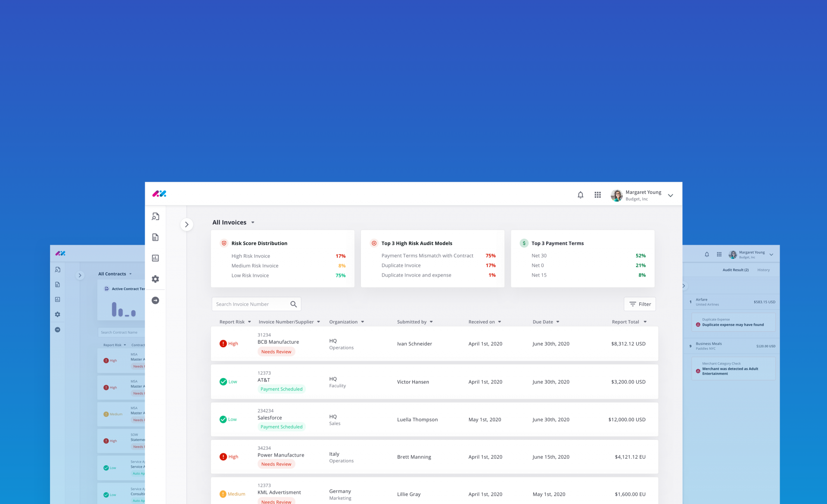This screenshot has width=827, height=504.
Task: Click the Top 3 Payment Terms dollar icon
Action: [x=524, y=243]
